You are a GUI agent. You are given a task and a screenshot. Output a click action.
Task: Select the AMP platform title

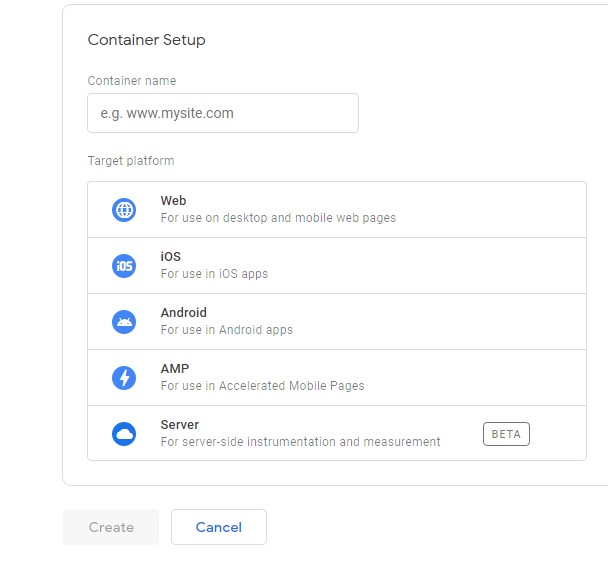pyautogui.click(x=175, y=369)
